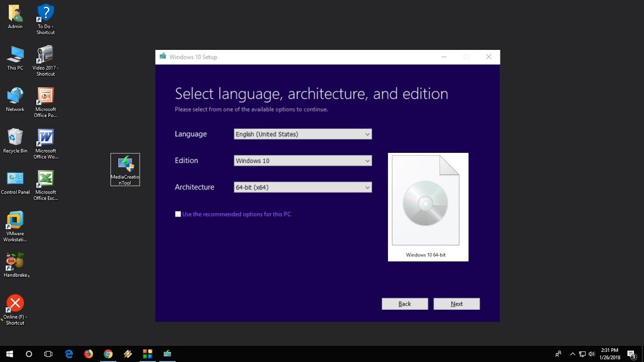Click the Chrome icon in the taskbar

(108, 354)
